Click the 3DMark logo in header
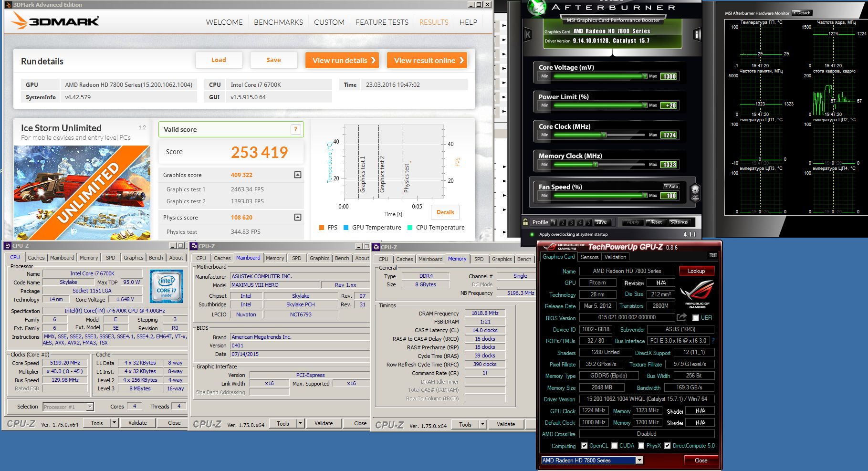This screenshot has height=471, width=868. 55,21
